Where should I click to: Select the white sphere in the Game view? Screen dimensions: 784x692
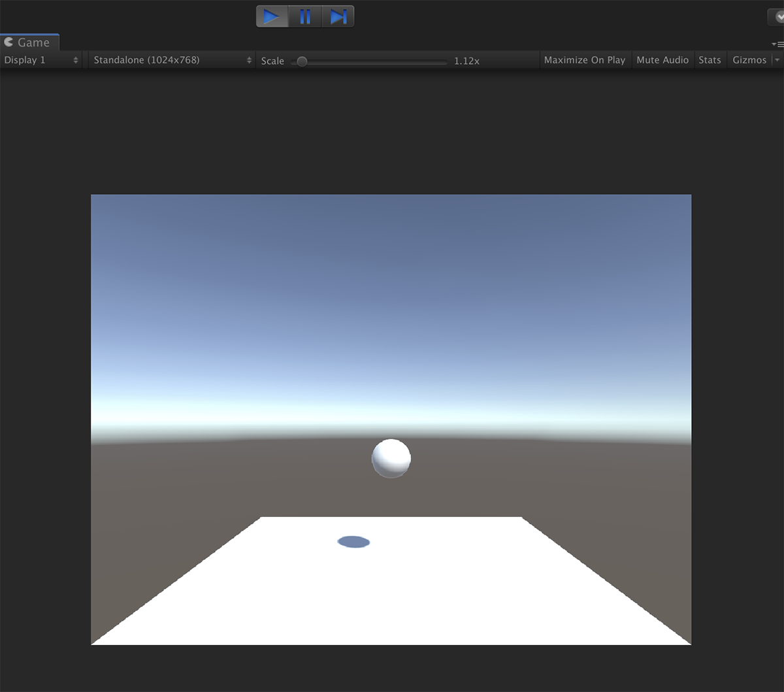[x=391, y=458]
